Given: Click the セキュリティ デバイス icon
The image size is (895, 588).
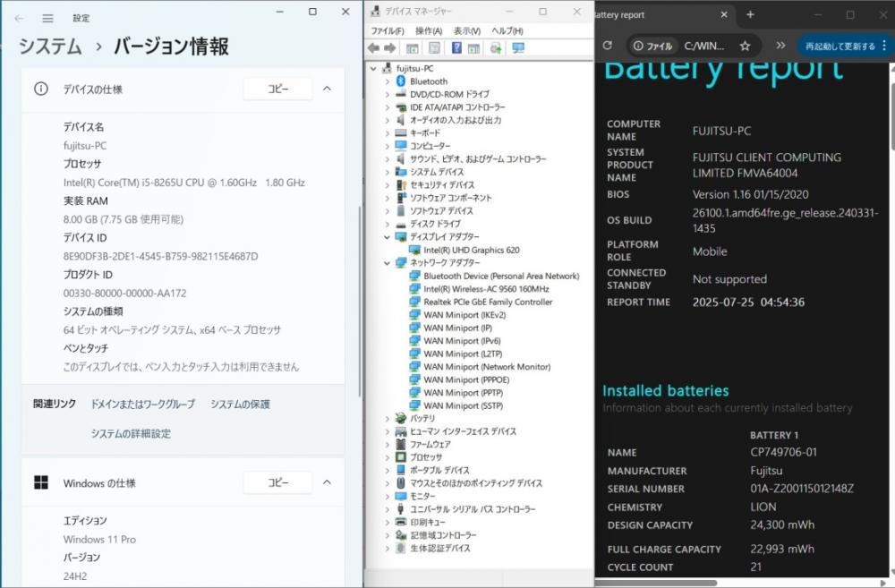Looking at the screenshot, I should coord(401,185).
